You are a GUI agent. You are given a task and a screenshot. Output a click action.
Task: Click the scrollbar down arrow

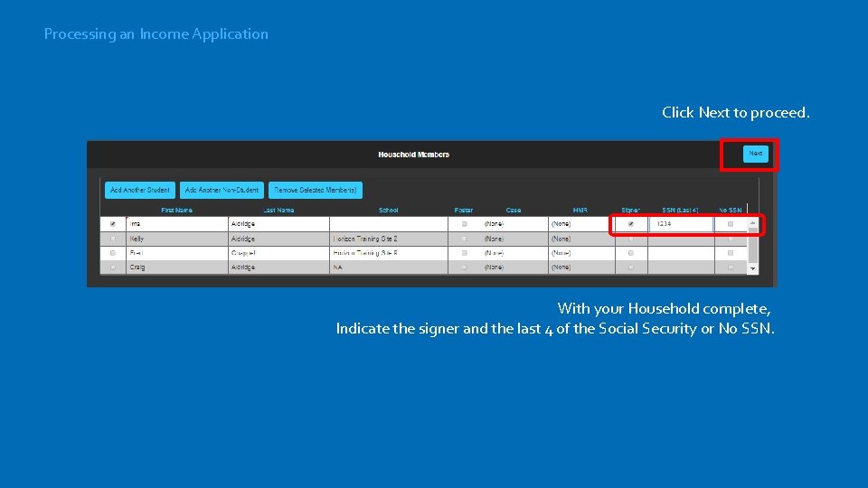[753, 269]
